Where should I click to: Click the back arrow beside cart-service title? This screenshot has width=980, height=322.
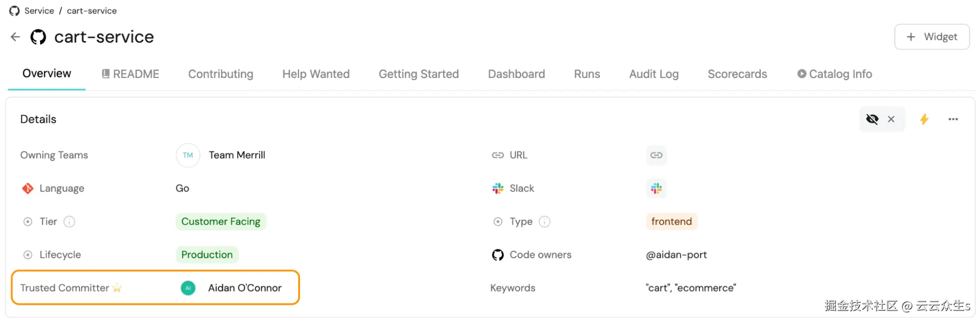(15, 37)
